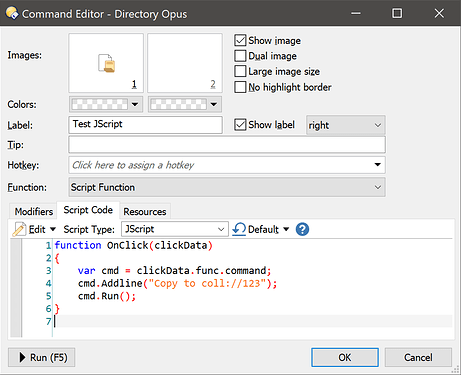Click the blue help question mark icon
Viewport: 461px width, 375px height.
click(302, 229)
